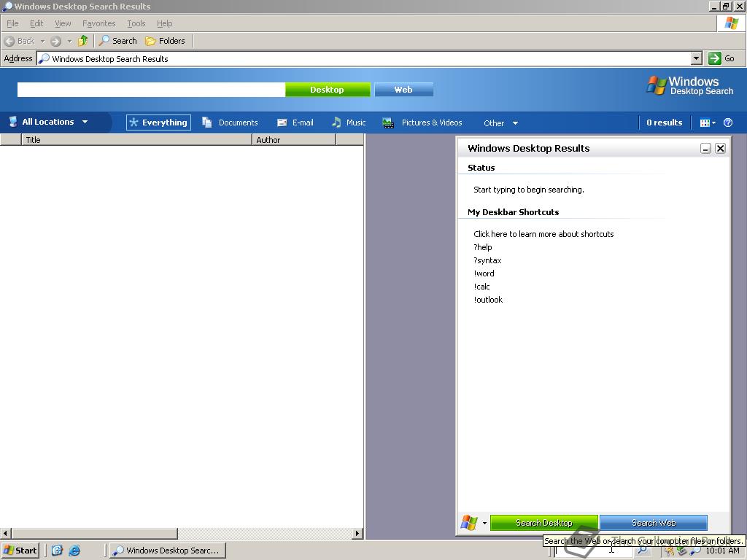Click Windows Desktop Search taskbar button
The image size is (747, 560).
click(x=168, y=551)
